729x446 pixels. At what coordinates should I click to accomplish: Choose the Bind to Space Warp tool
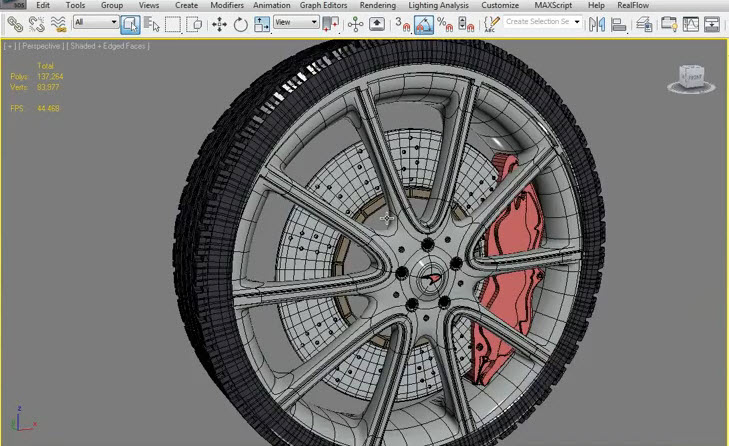58,24
